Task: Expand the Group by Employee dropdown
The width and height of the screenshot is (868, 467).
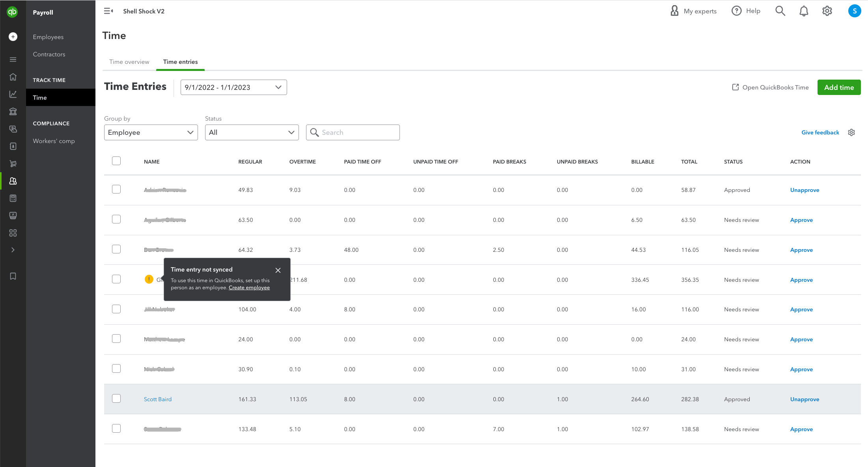Action: 151,132
